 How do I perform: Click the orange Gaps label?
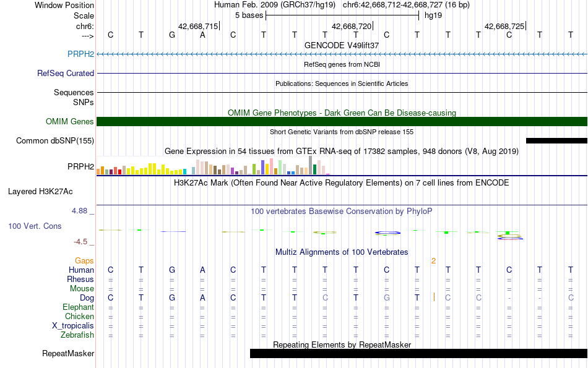coord(84,261)
